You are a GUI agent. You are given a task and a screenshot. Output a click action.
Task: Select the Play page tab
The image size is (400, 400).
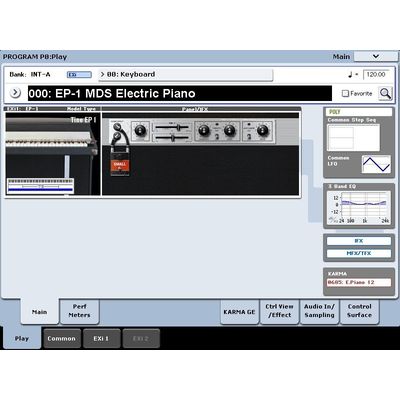(22, 338)
